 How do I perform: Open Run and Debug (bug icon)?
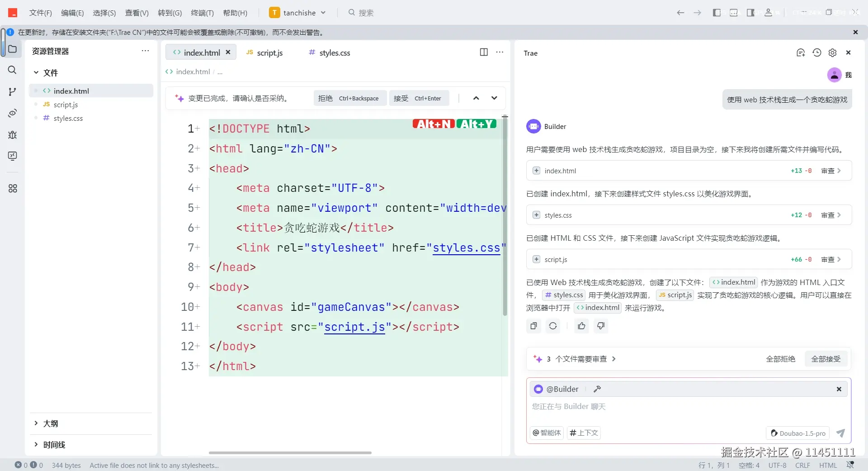(12, 135)
